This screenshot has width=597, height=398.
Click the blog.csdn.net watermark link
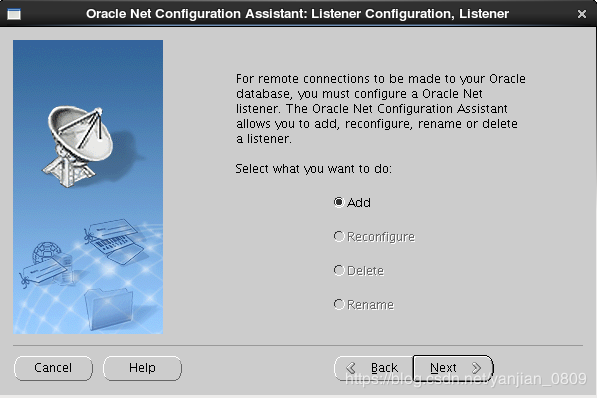tap(466, 379)
